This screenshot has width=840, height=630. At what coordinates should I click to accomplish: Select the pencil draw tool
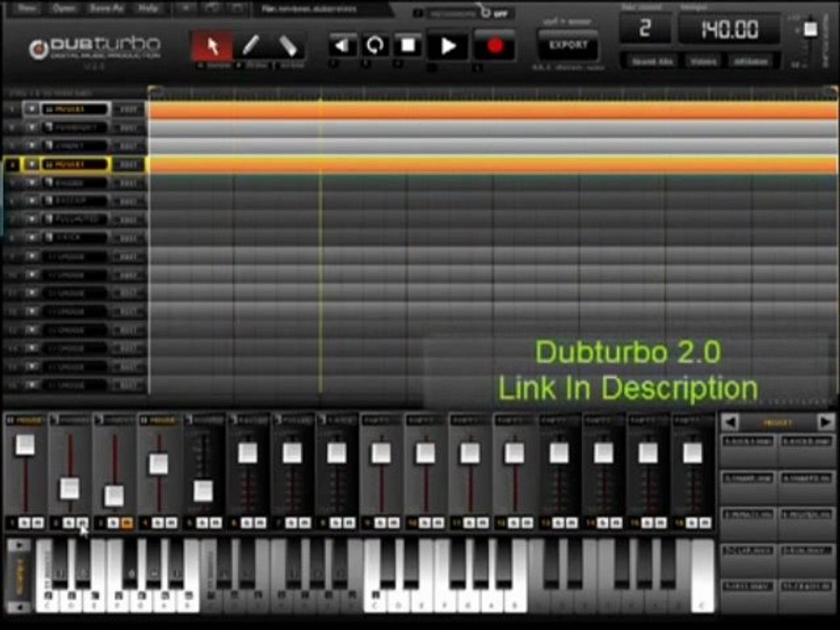click(x=251, y=46)
